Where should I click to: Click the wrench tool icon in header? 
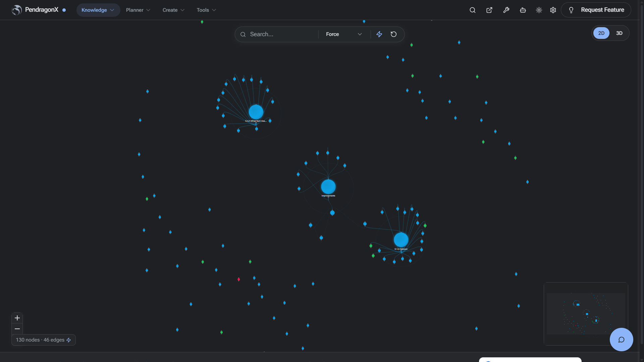tap(506, 10)
